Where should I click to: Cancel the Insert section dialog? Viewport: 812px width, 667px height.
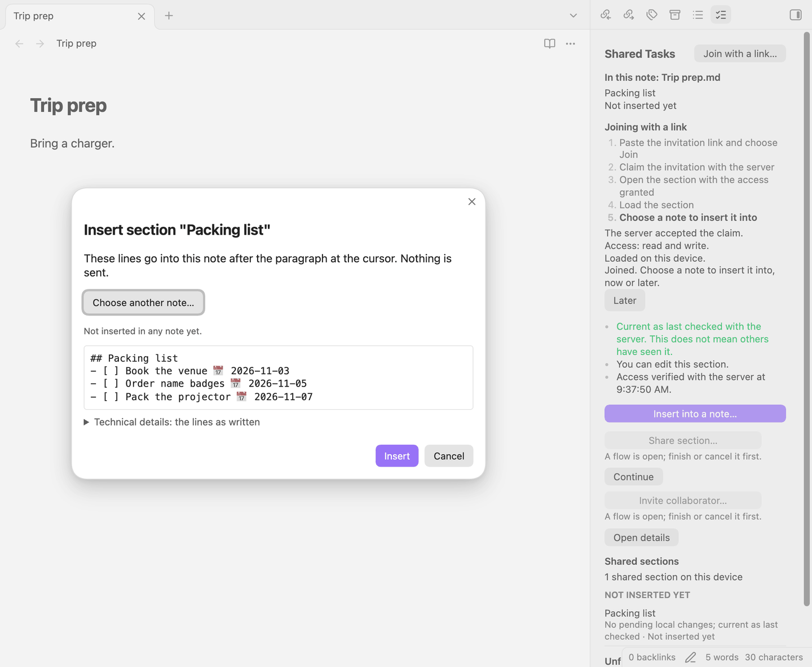tap(449, 456)
